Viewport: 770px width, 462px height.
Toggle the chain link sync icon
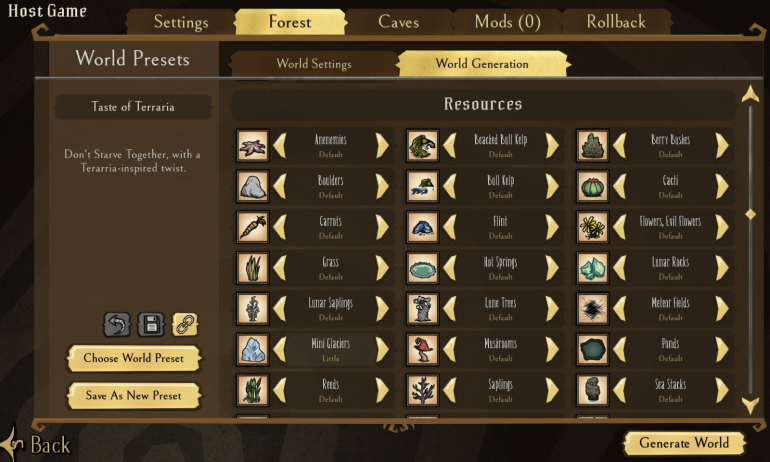(185, 325)
